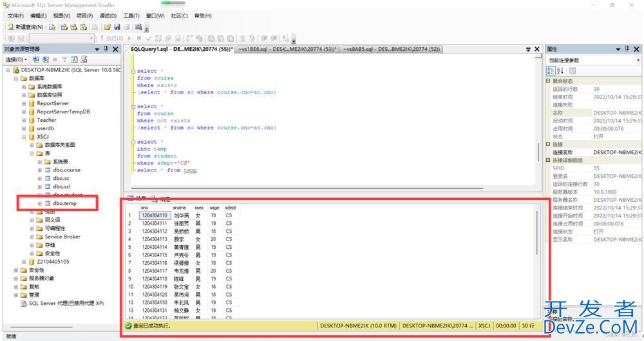
Task: Click the Save floppy disk icon
Action: click(117, 26)
